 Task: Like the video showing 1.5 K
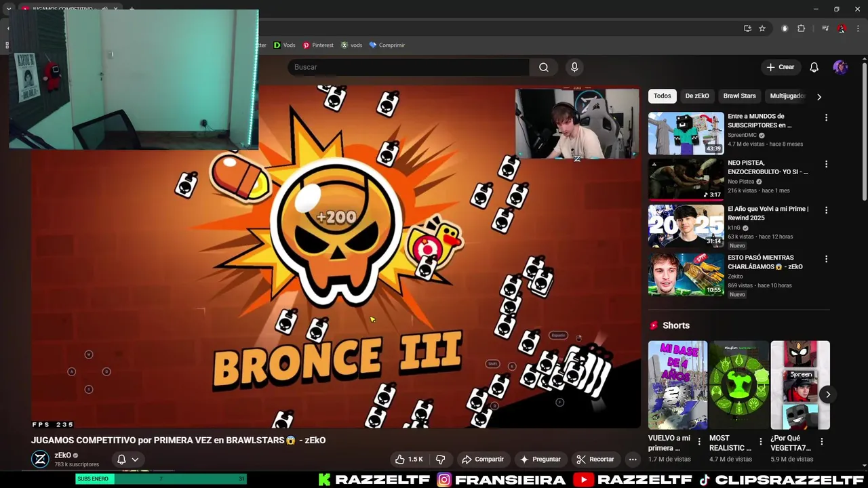point(410,460)
